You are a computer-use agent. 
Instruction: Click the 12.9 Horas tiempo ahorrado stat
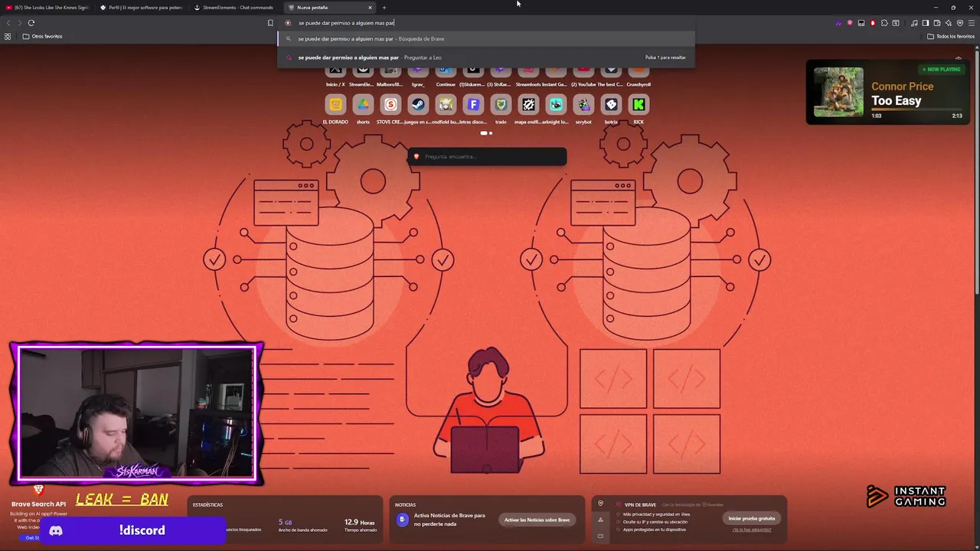[360, 525]
